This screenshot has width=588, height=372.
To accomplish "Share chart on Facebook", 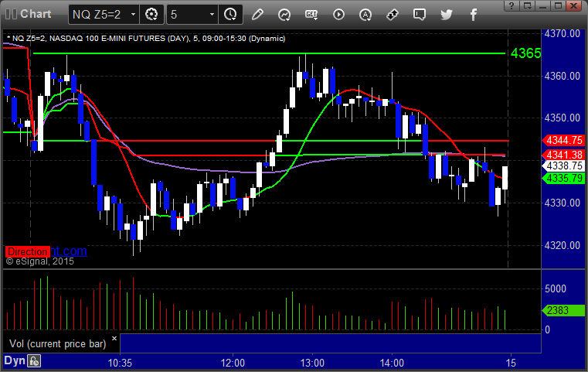I will point(473,15).
